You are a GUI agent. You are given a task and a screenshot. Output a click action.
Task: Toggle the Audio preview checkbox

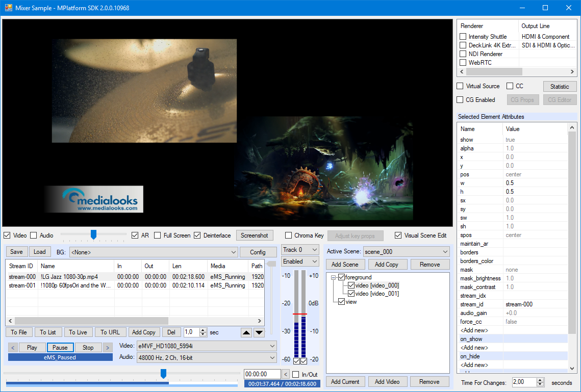pyautogui.click(x=34, y=236)
